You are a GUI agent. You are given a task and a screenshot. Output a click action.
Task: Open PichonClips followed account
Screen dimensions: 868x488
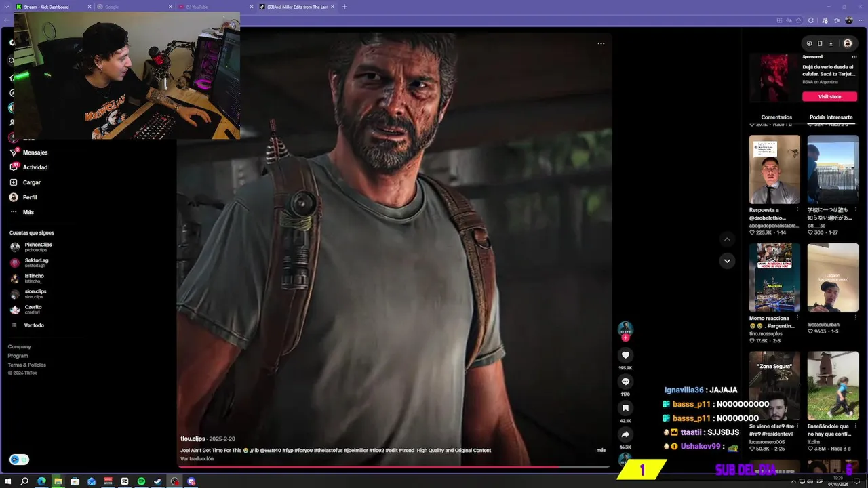(x=31, y=247)
